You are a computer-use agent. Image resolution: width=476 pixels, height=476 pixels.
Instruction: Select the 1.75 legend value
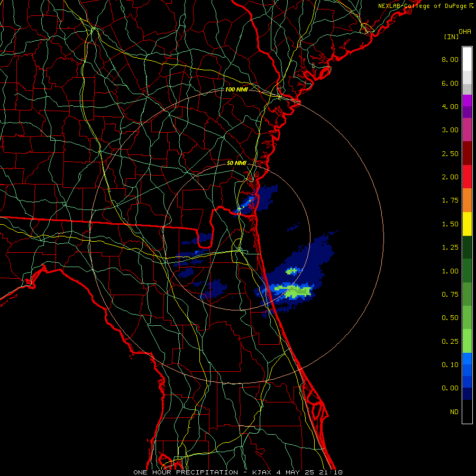click(x=450, y=200)
